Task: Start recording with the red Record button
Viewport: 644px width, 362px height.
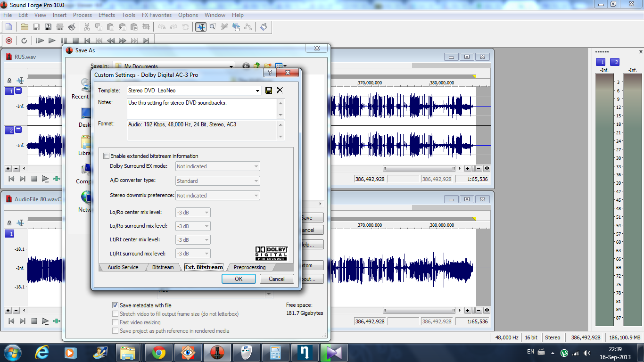Action: pos(8,41)
